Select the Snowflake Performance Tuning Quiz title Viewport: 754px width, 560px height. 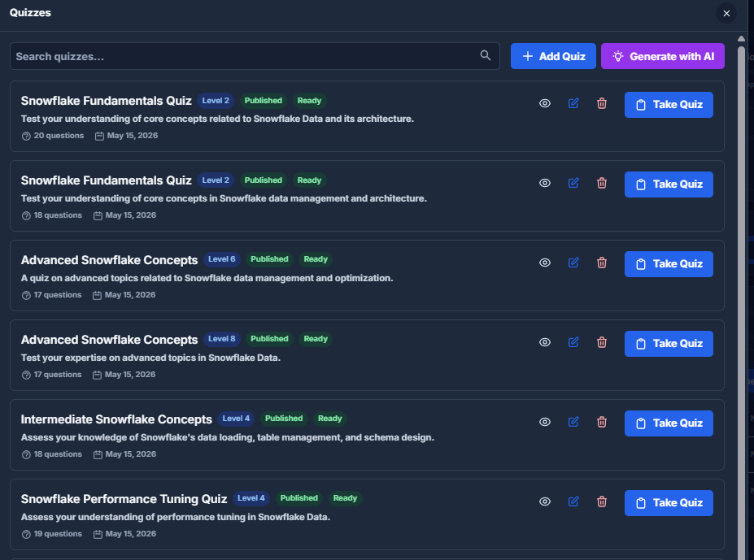[124, 499]
